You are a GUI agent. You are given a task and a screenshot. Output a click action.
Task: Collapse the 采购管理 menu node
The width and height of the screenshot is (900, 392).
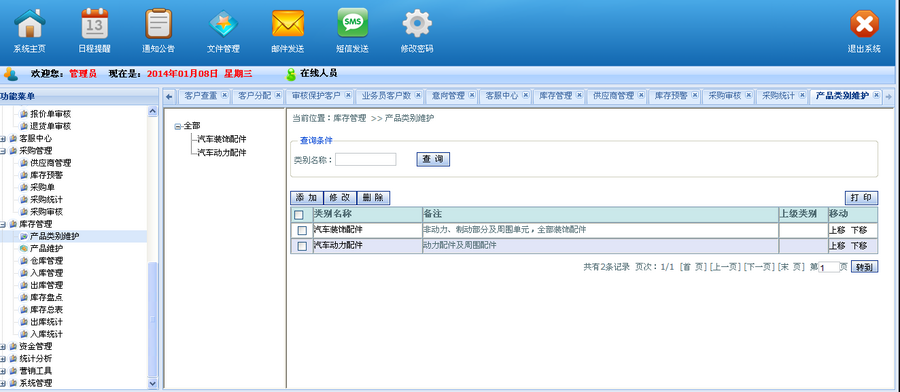click(x=3, y=151)
